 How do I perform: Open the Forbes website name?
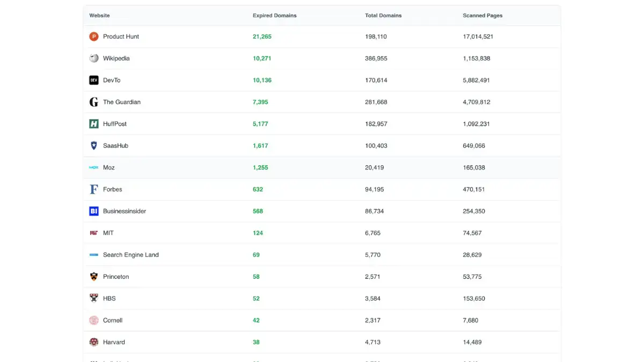point(113,189)
